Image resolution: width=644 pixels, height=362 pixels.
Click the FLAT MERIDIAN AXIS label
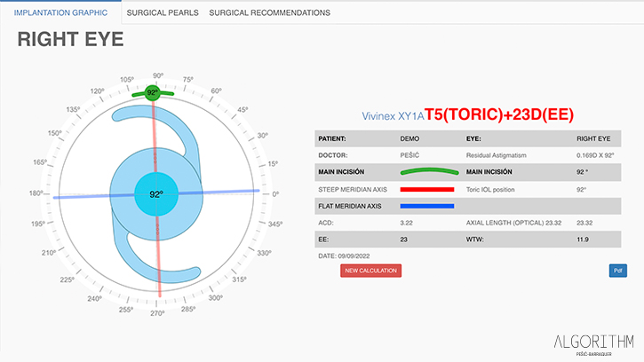(349, 206)
